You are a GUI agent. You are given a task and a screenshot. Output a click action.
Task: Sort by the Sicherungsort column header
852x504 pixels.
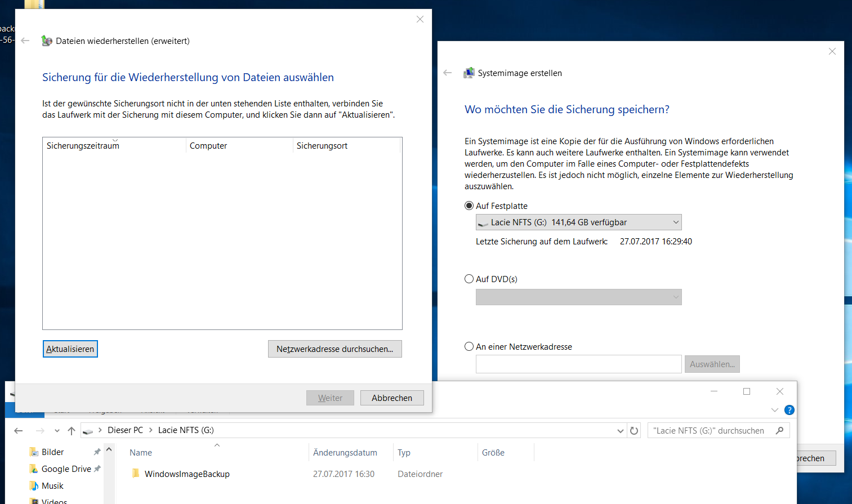(x=346, y=145)
